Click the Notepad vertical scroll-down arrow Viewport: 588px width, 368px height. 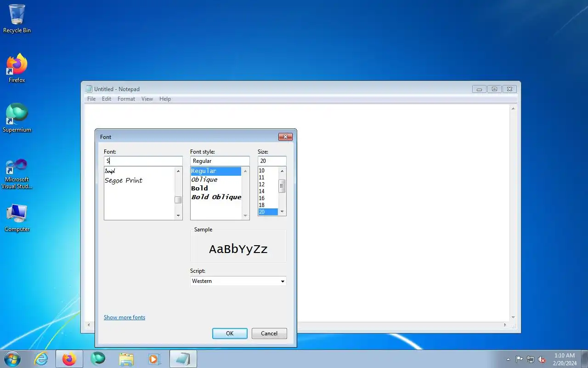[x=514, y=317]
